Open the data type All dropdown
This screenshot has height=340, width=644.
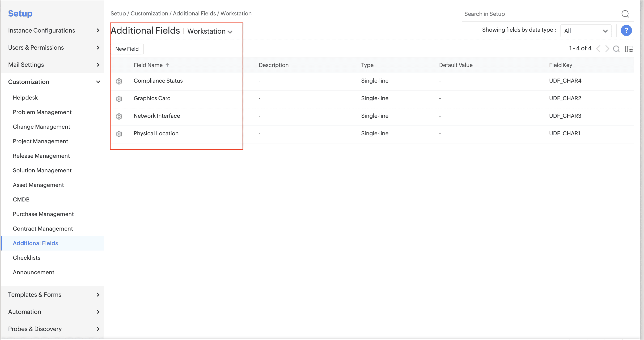(x=586, y=31)
